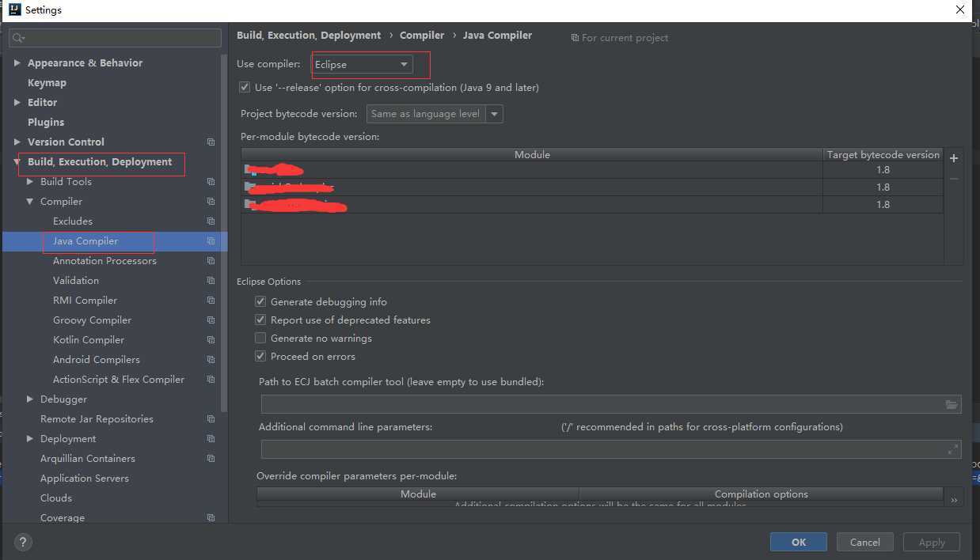This screenshot has width=980, height=560.
Task: Open Clouds settings page
Action: click(x=56, y=498)
